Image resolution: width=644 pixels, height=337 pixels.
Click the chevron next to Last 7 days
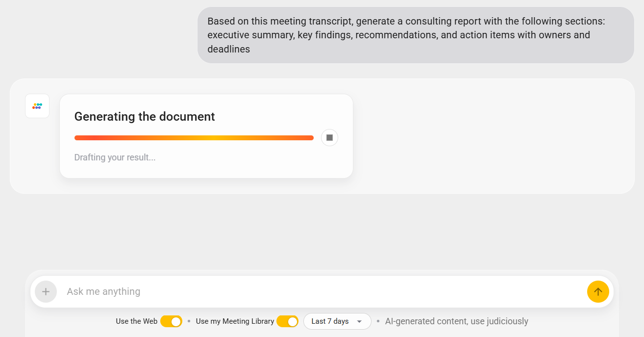point(358,321)
